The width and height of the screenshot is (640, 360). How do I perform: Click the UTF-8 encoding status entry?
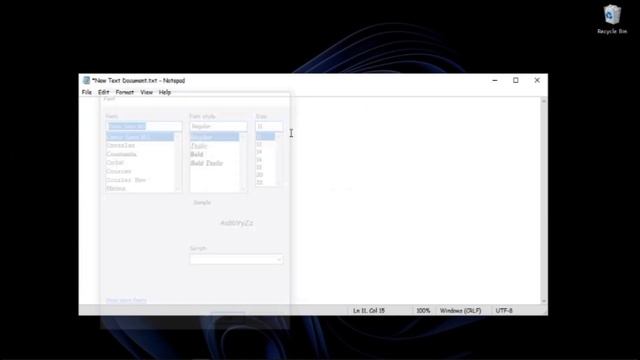coord(504,311)
